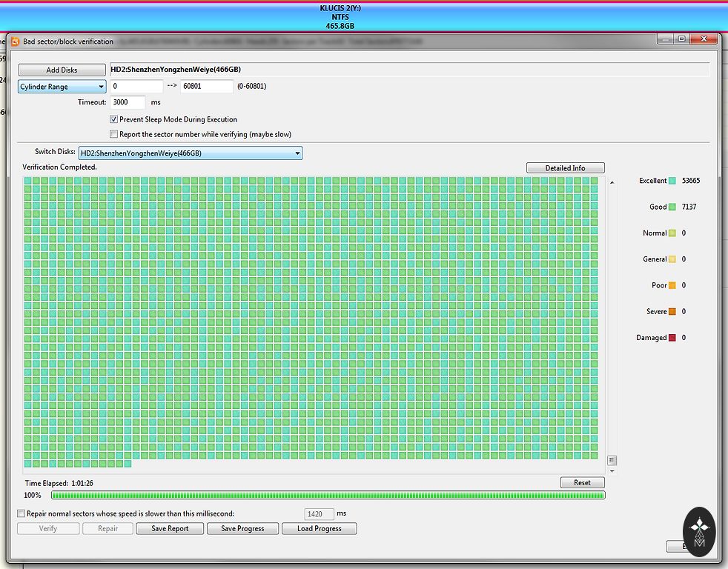Viewport: 728px width, 569px height.
Task: Click the end cylinder field showing 60801
Action: click(207, 87)
